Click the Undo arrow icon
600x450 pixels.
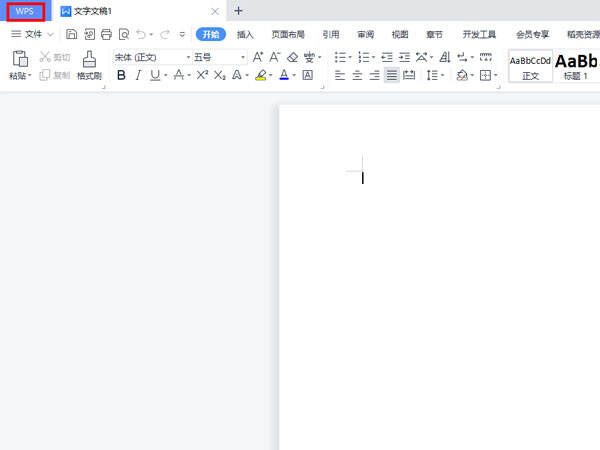pos(141,34)
